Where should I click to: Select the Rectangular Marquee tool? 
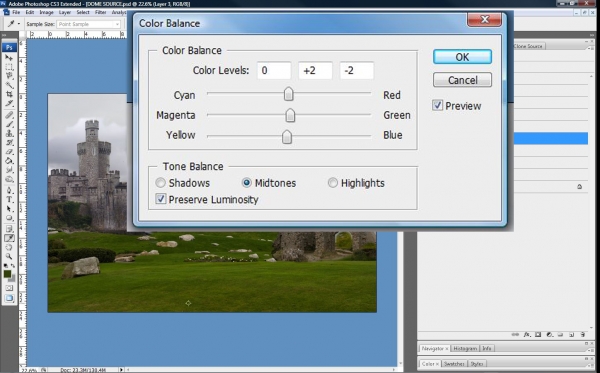click(x=9, y=67)
